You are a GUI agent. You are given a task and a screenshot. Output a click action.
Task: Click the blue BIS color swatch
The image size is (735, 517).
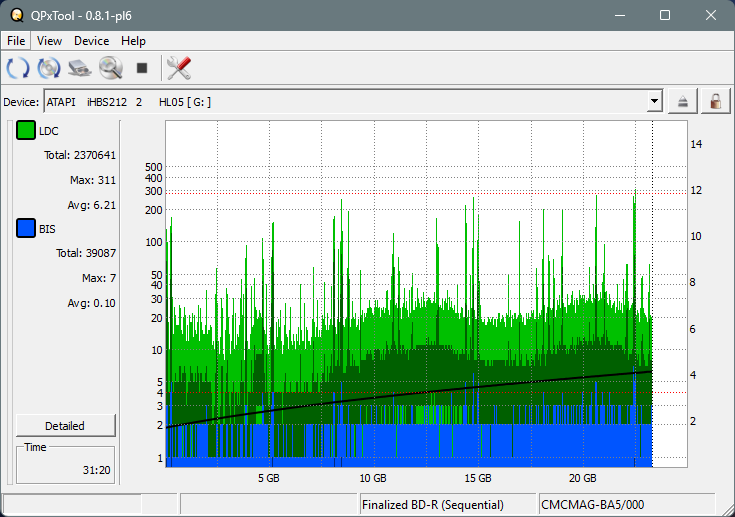(x=26, y=228)
